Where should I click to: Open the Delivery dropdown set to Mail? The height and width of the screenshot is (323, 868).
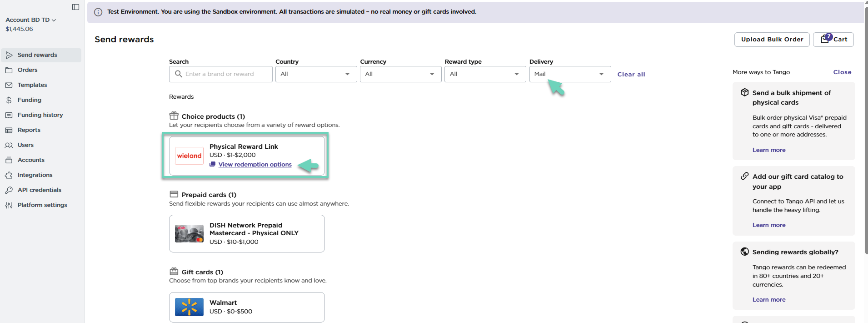(x=569, y=74)
